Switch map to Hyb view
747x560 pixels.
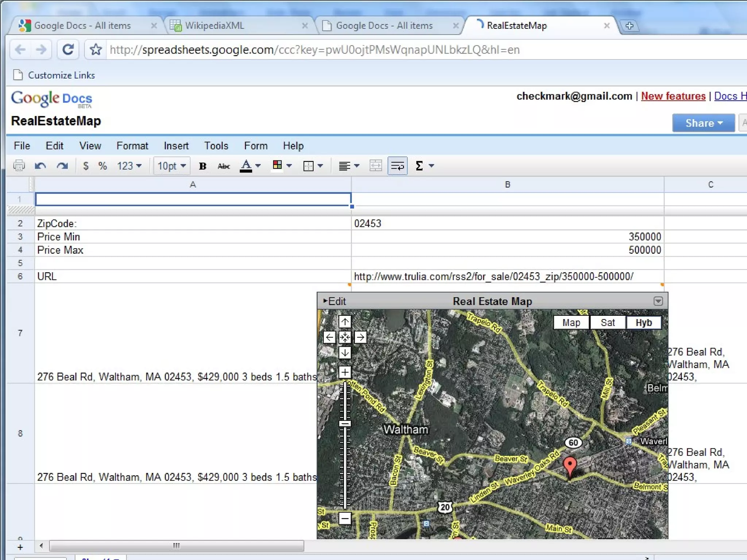point(643,323)
